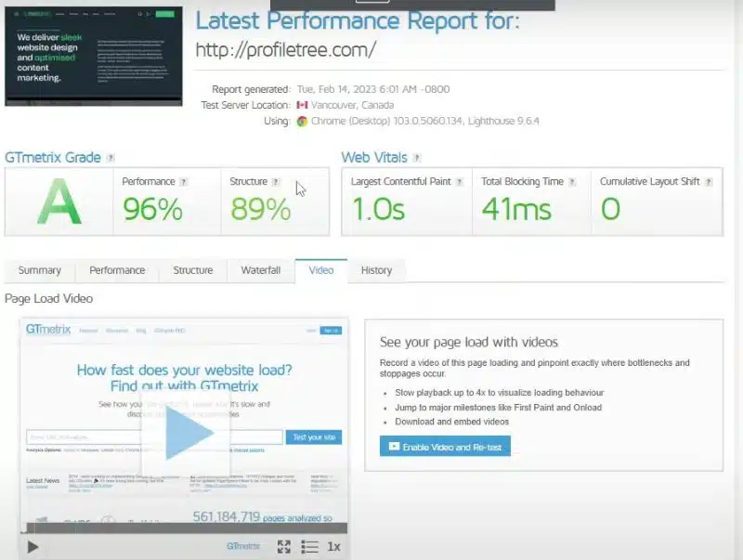Click the 89% Structure score

coord(261,209)
